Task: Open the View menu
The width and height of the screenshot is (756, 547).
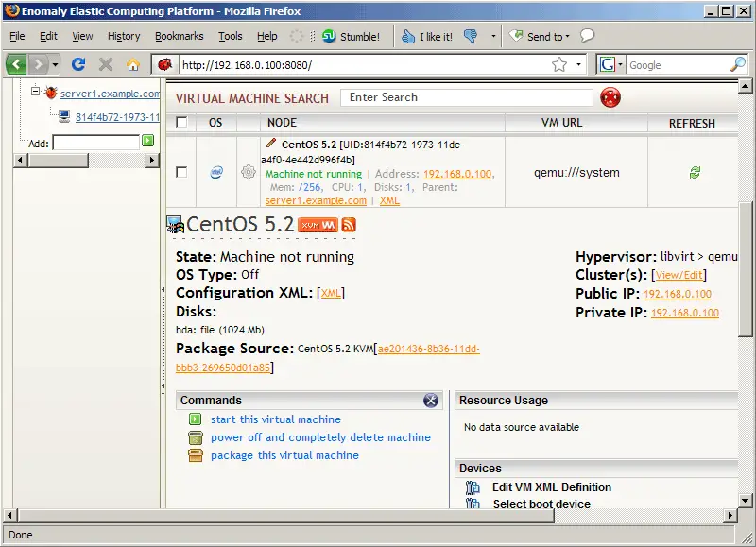Action: [x=82, y=36]
